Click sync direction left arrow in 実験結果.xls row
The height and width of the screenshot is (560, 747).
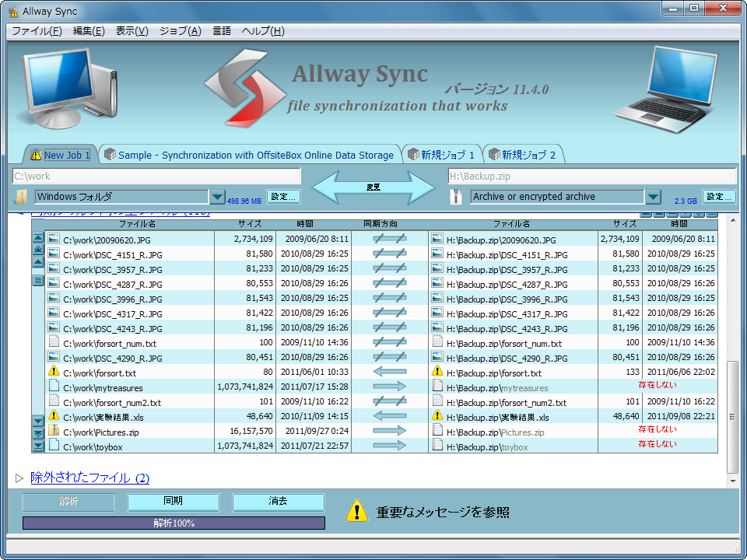(390, 416)
